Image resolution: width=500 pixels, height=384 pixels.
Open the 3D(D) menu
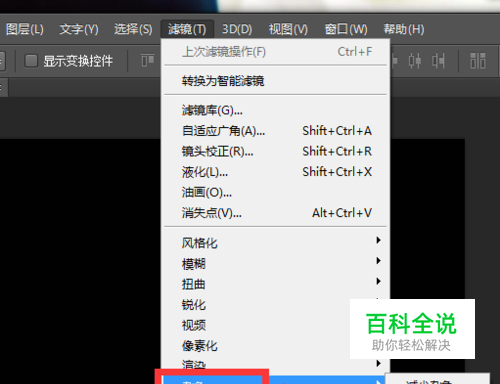[237, 29]
